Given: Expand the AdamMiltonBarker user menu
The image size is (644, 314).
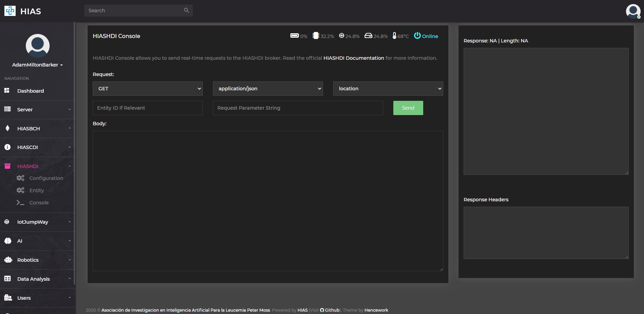Looking at the screenshot, I should [x=37, y=65].
